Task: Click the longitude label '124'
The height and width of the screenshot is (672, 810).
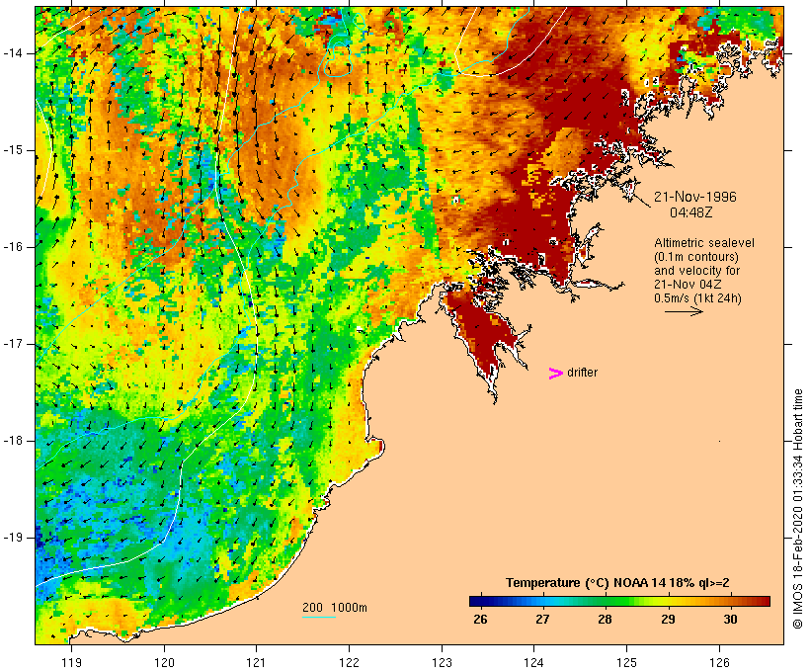Action: point(534,662)
